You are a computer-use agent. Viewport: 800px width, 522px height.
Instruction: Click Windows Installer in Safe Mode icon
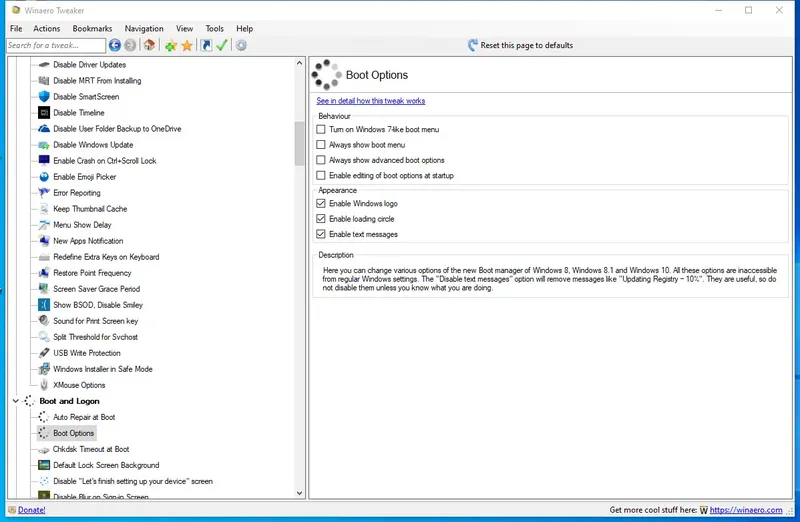44,369
